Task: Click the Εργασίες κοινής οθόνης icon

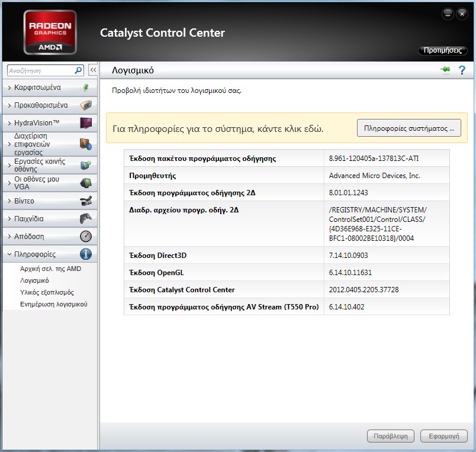Action: 86,165
